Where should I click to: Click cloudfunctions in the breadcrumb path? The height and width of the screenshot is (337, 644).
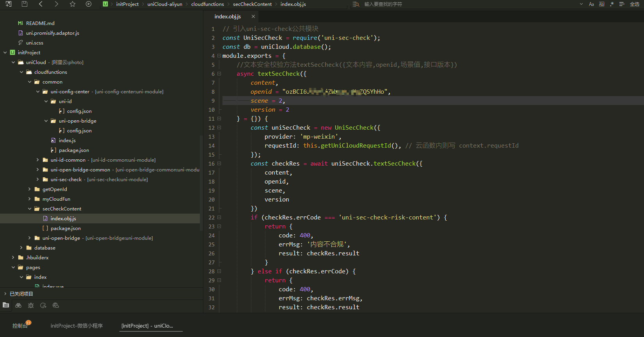(x=207, y=4)
